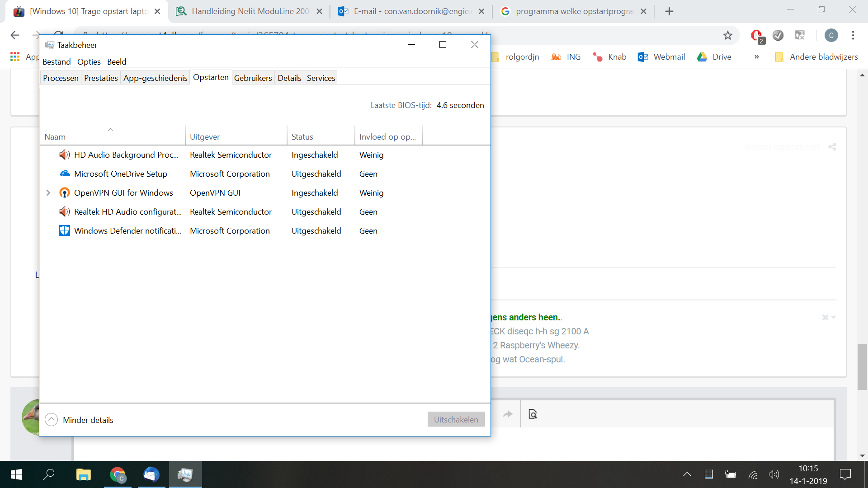Click the OpenVPN GUI for Windows icon
Image resolution: width=868 pixels, height=488 pixels.
pyautogui.click(x=65, y=193)
